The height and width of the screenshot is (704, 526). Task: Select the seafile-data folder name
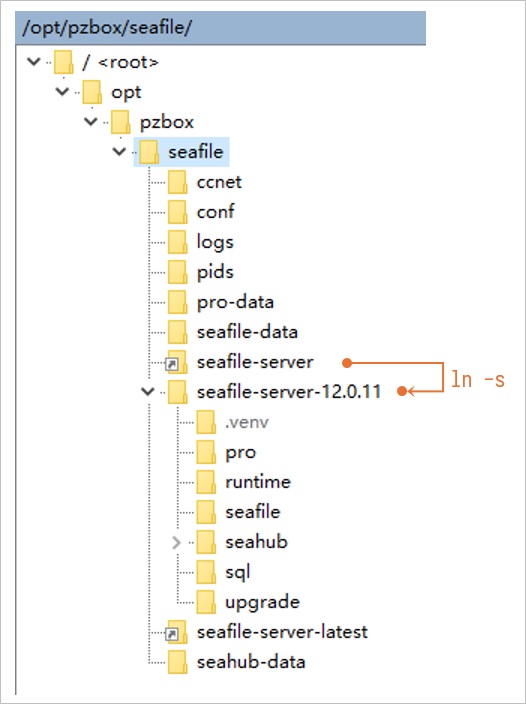coord(247,332)
